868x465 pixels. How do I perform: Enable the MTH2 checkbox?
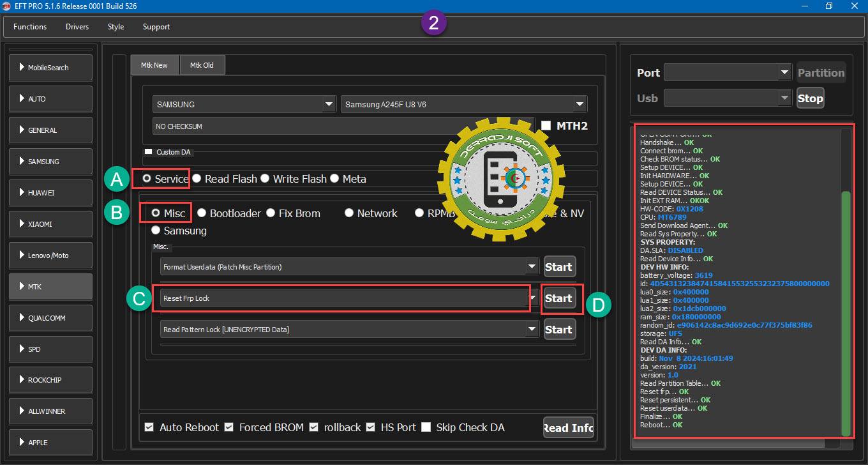point(546,126)
